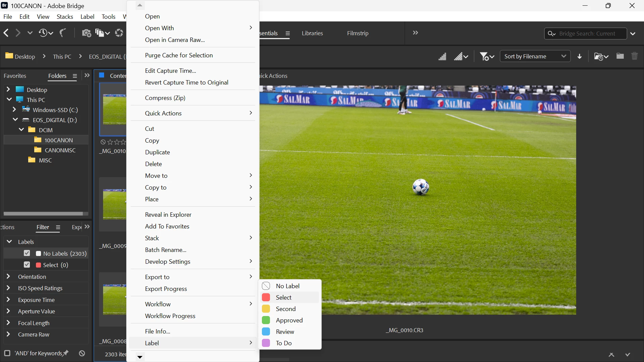Click the keep filter pin icon
Screen dimensions: 644x362
(66, 353)
